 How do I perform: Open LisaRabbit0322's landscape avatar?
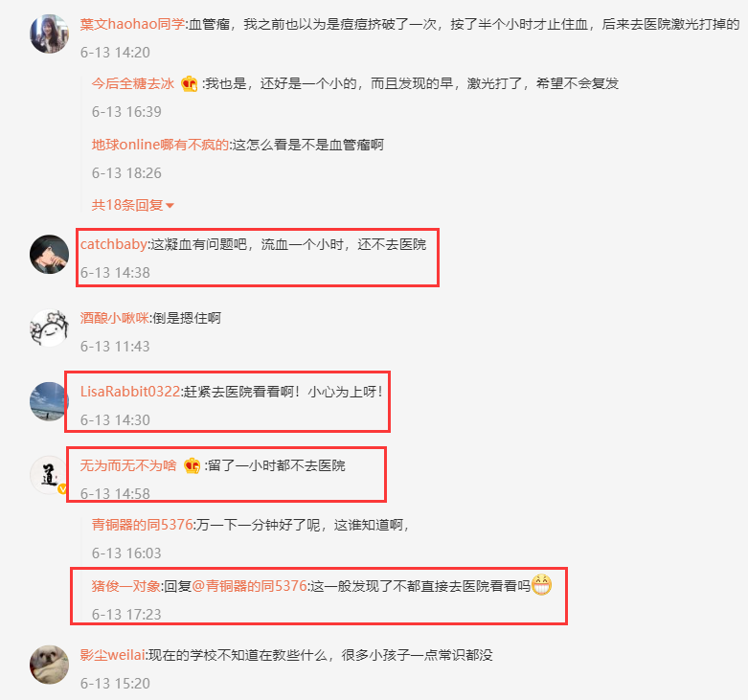pyautogui.click(x=49, y=401)
